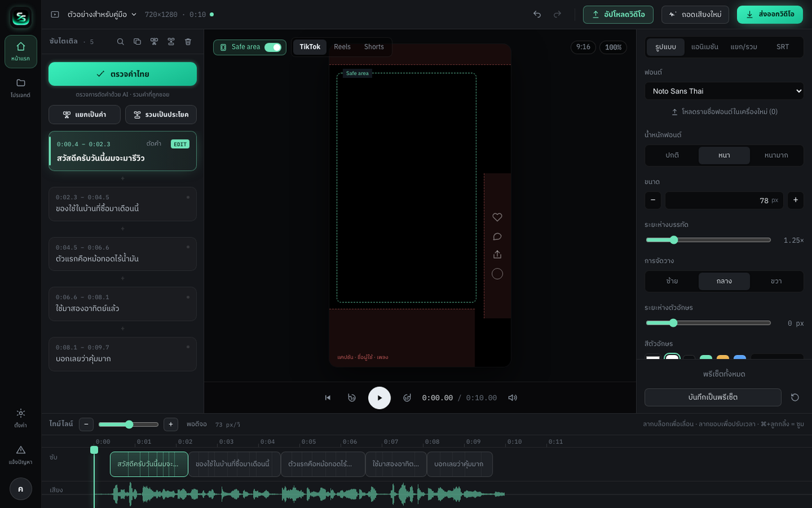The height and width of the screenshot is (508, 812).
Task: Click the share icon in preview overlay
Action: click(497, 255)
